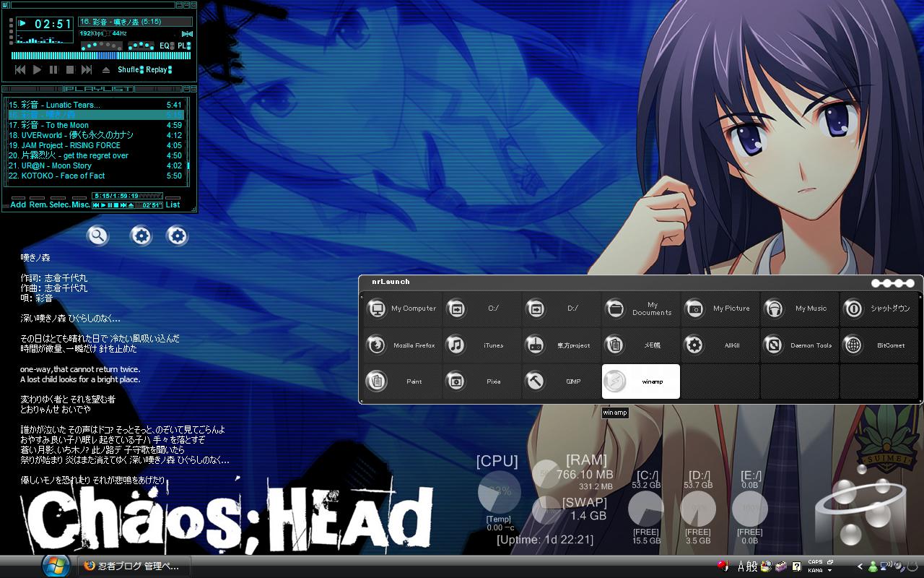Pause playback in the Winamp main window

point(53,70)
